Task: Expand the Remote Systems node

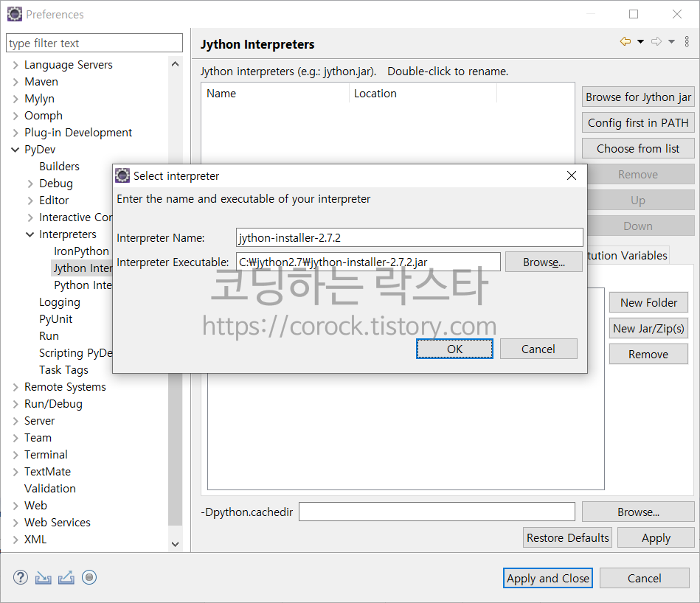Action: [15, 387]
